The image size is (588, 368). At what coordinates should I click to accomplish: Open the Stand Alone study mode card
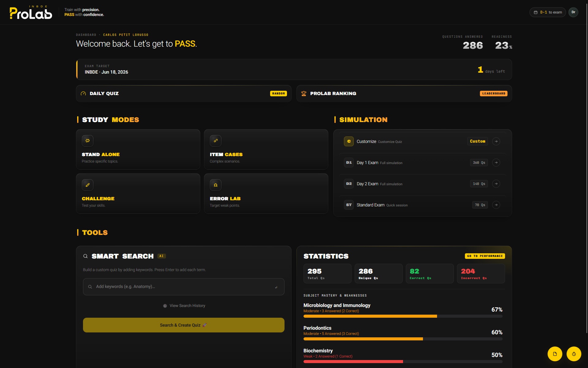coord(138,149)
